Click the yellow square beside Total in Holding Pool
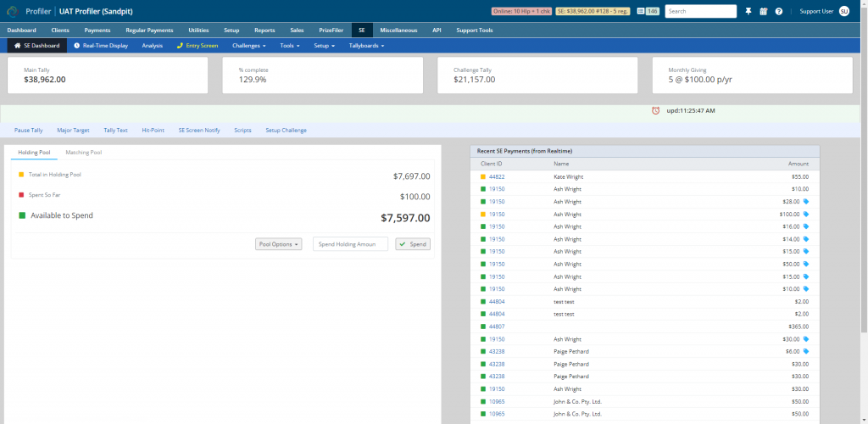 coord(21,175)
